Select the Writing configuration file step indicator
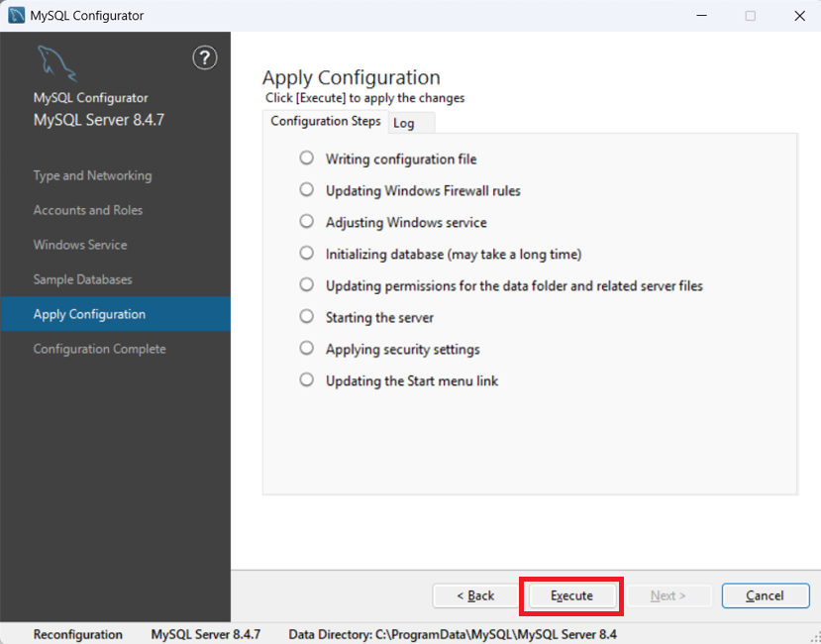This screenshot has height=644, width=821. [x=307, y=159]
